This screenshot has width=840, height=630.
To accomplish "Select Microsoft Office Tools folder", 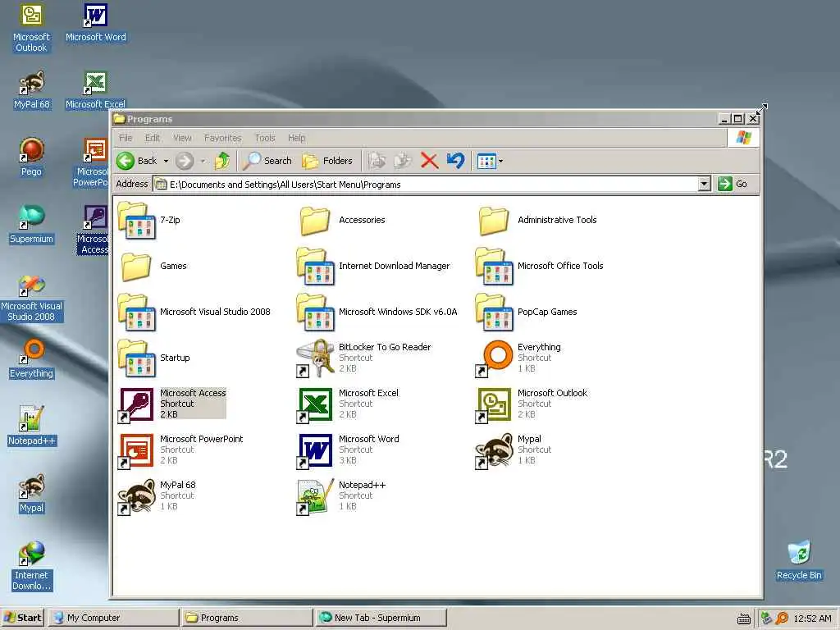I will tap(540, 267).
